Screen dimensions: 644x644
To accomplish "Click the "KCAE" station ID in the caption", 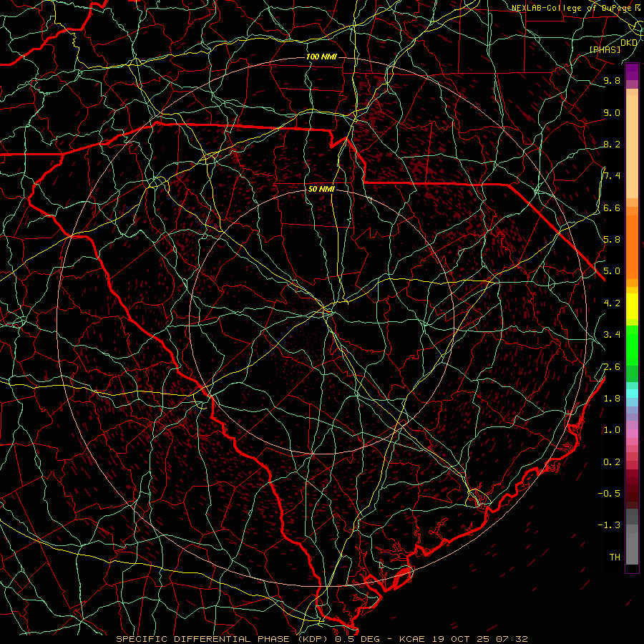I will pyautogui.click(x=412, y=639).
